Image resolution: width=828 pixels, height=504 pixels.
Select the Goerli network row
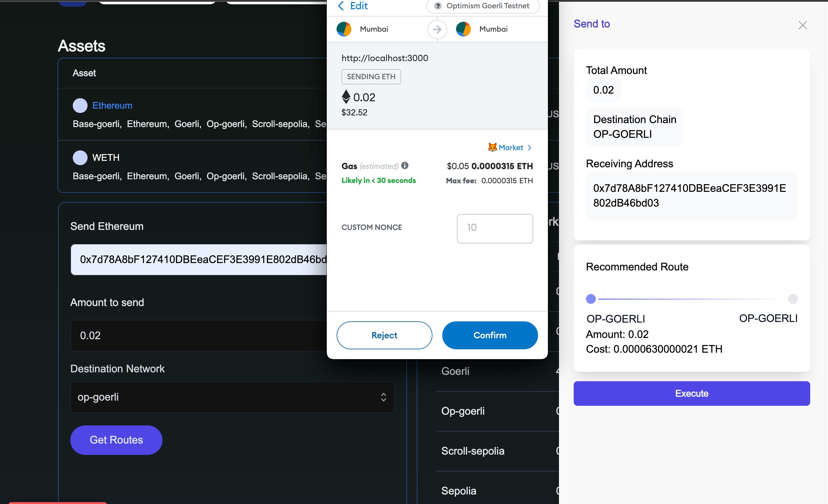point(497,371)
